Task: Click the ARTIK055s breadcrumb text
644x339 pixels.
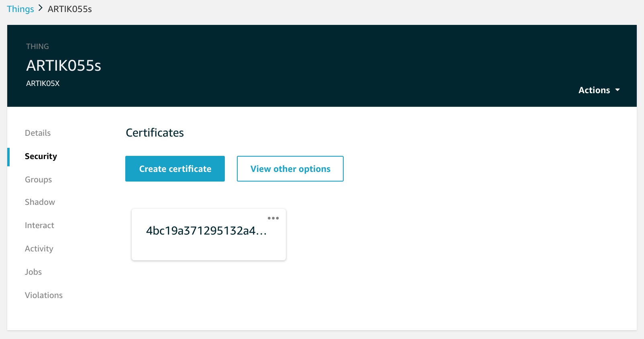Action: [70, 9]
